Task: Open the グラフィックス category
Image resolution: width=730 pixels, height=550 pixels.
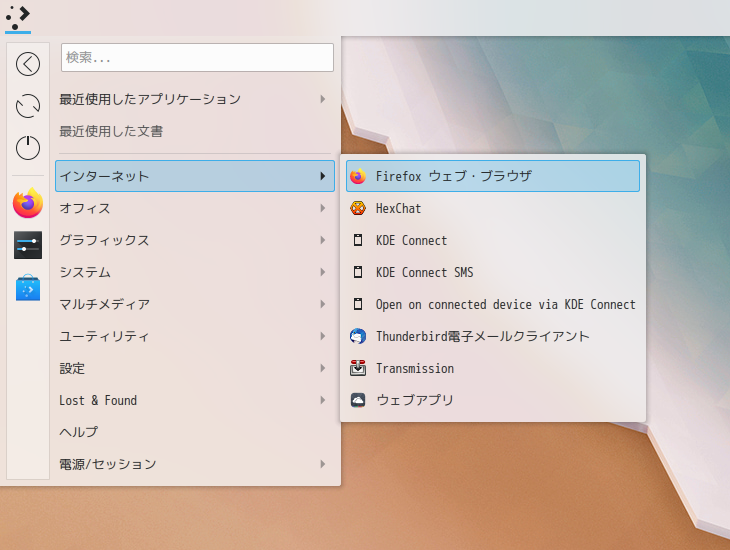Action: coord(195,240)
